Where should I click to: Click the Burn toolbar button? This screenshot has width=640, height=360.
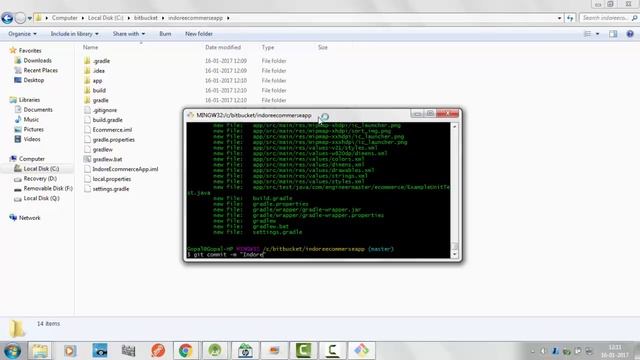coord(165,34)
